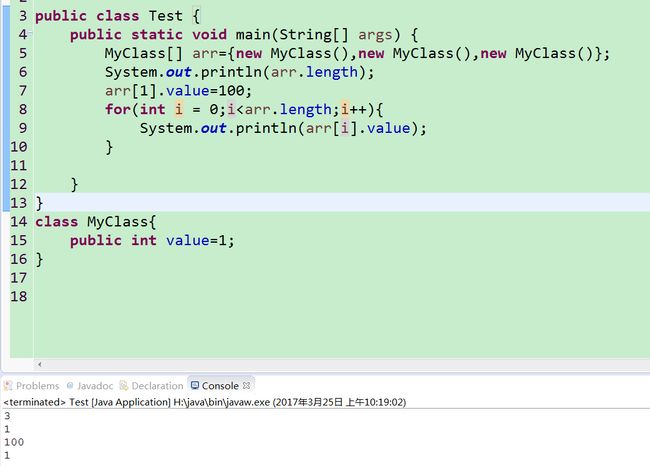Click line number 13 in the gutter
This screenshot has width=650, height=466.
(x=19, y=203)
